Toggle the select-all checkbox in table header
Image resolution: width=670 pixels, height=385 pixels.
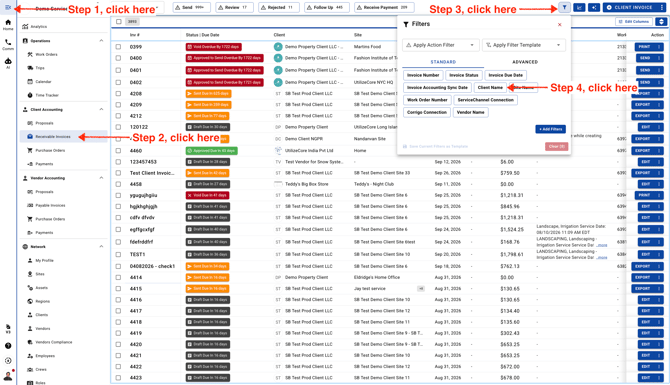[118, 21]
